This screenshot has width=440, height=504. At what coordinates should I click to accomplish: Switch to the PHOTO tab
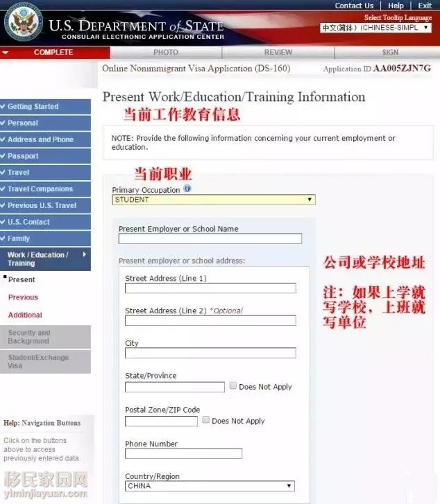pyautogui.click(x=166, y=53)
